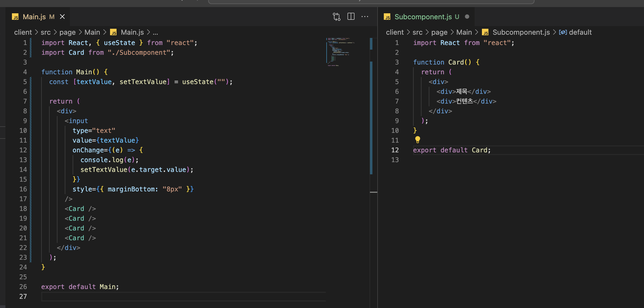Click the default symbol icon in breadcrumb
Viewport: 644px width, 308px height.
[563, 32]
